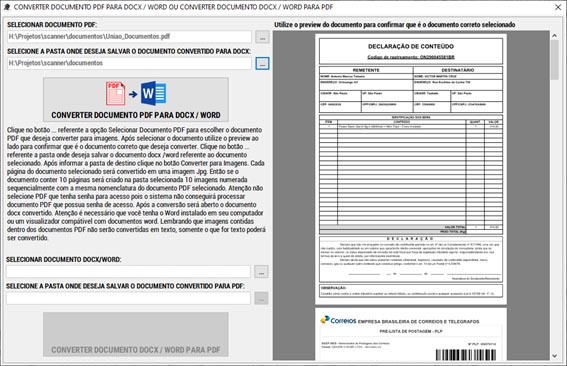Image resolution: width=567 pixels, height=366 pixels.
Task: Click Converter Documento PDF para DOCX / Word
Action: [x=136, y=99]
